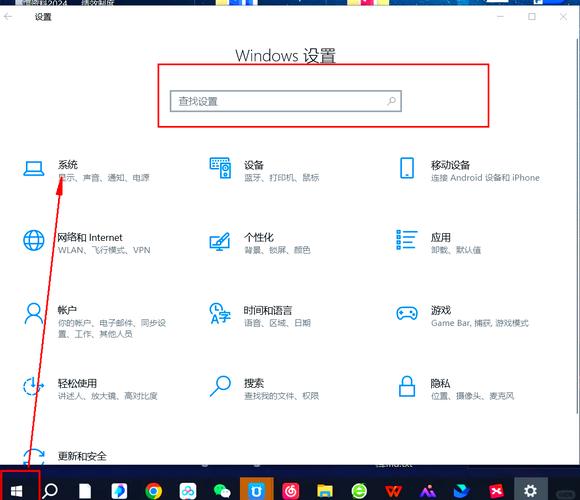
Task: Maximize the 设置 window
Action: pos(532,17)
